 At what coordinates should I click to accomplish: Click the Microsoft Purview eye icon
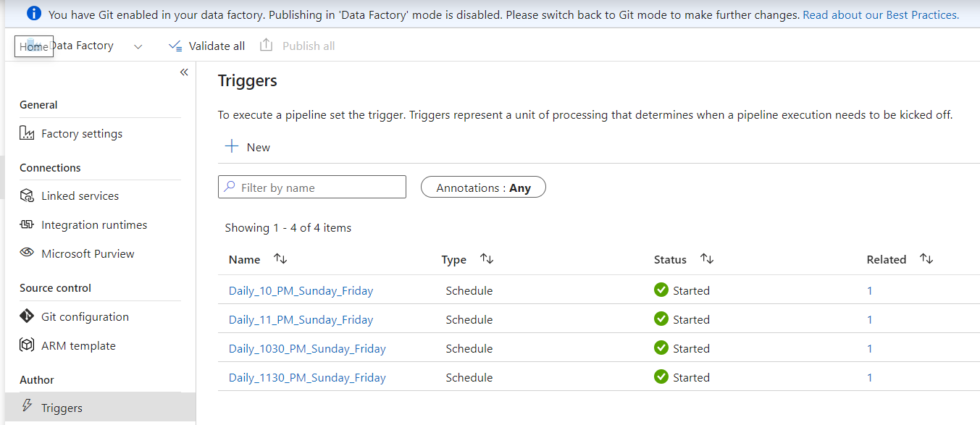coord(28,253)
